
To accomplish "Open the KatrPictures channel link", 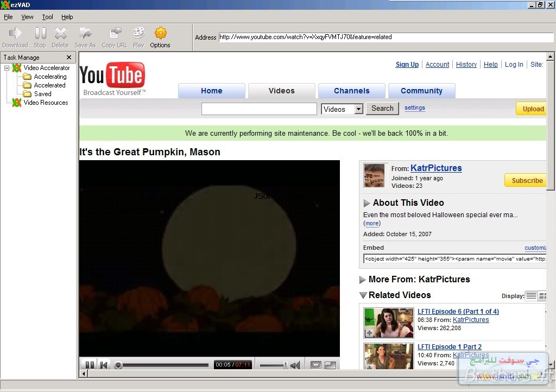I will click(436, 168).
